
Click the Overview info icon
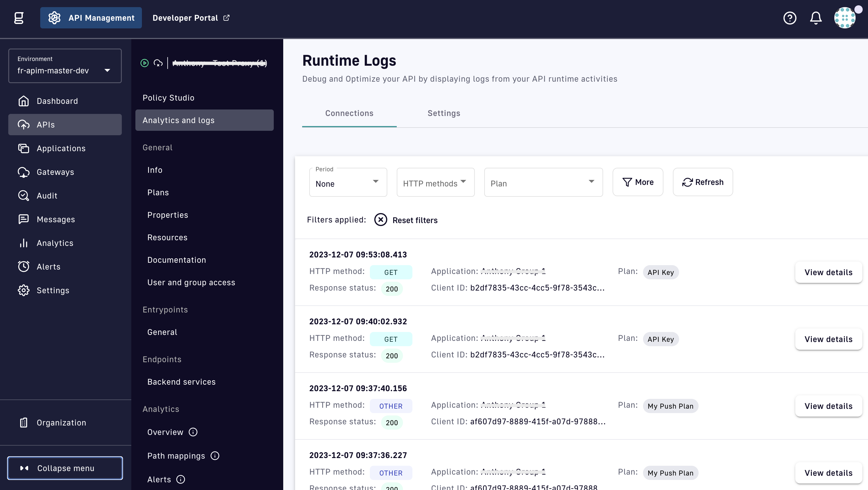click(x=193, y=432)
